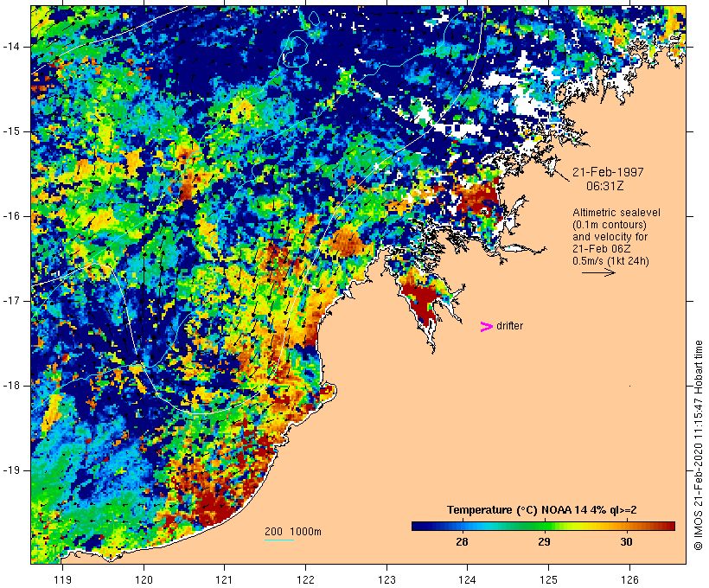Click longitude label 126 on the axis
The height and width of the screenshot is (588, 709).
(x=629, y=579)
